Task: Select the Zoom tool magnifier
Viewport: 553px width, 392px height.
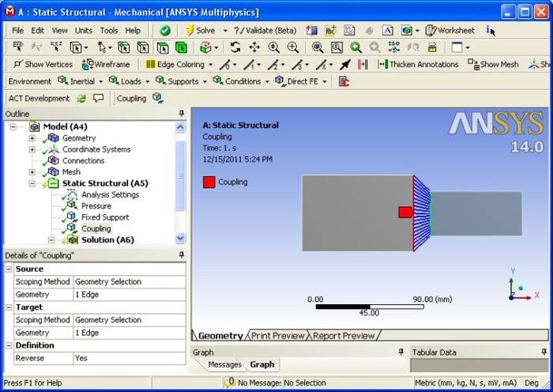Action: pyautogui.click(x=273, y=47)
